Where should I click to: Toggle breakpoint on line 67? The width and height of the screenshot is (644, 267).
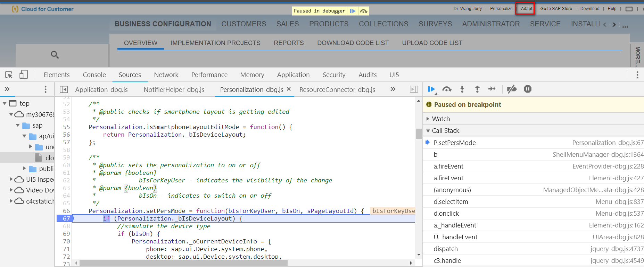click(x=66, y=218)
